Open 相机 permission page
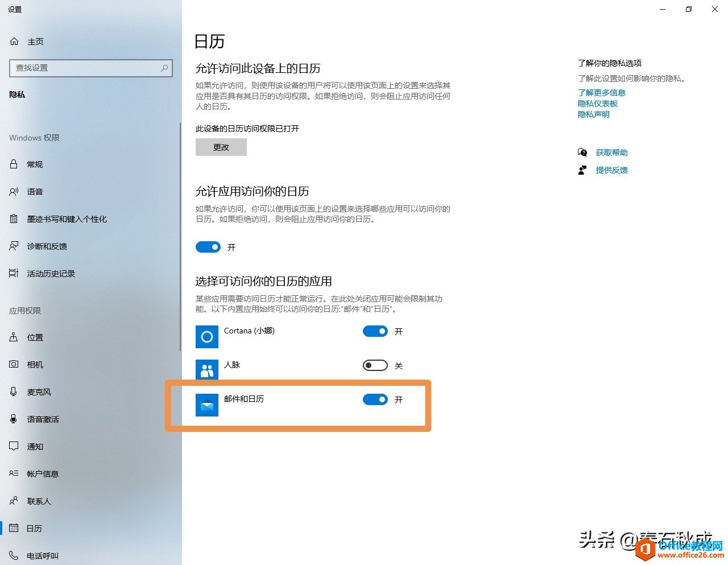 coord(35,365)
